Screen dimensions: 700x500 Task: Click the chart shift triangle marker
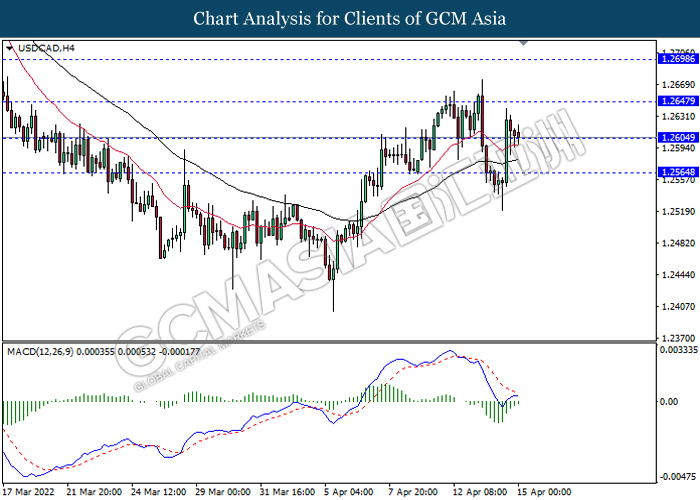click(x=524, y=43)
